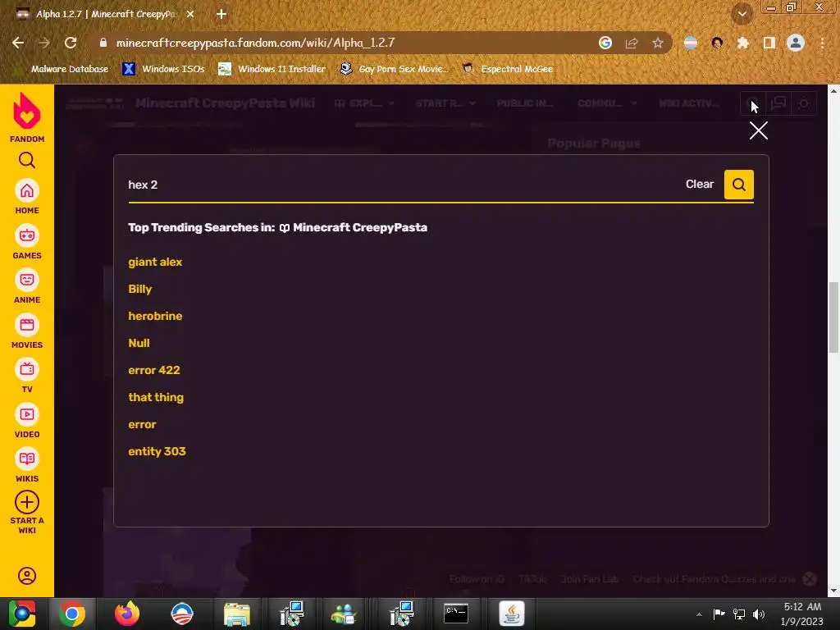Show hidden tray icons arrow
The height and width of the screenshot is (630, 840).
(699, 614)
